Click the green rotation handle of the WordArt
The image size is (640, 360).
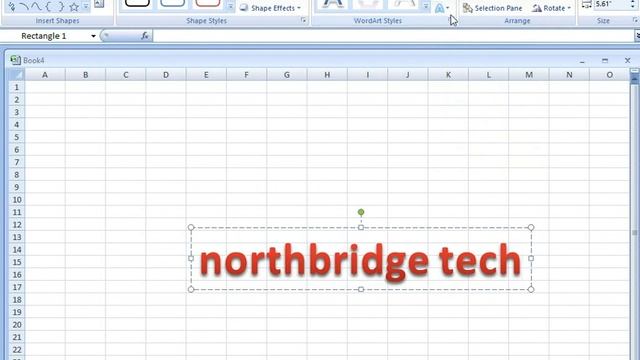tap(361, 212)
